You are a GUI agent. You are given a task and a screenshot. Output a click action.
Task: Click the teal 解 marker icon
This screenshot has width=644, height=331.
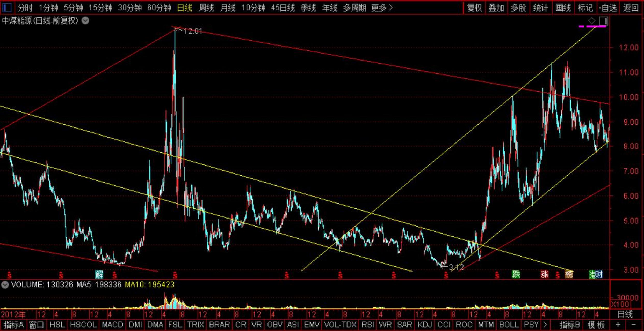pos(99,274)
